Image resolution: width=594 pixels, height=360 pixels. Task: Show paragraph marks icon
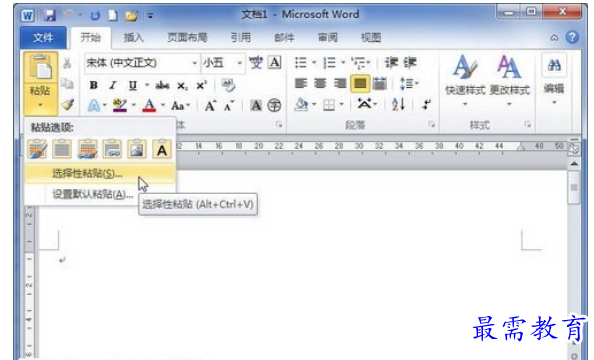(426, 104)
